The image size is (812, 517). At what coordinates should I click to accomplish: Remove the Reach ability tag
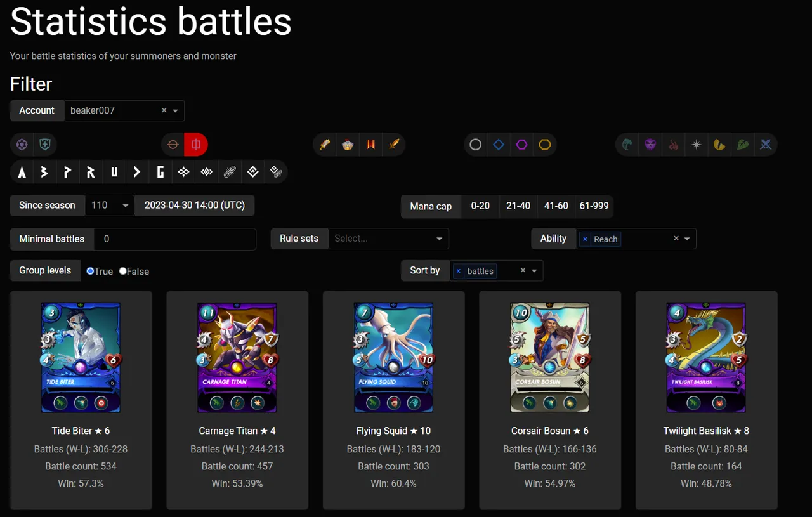tap(585, 239)
